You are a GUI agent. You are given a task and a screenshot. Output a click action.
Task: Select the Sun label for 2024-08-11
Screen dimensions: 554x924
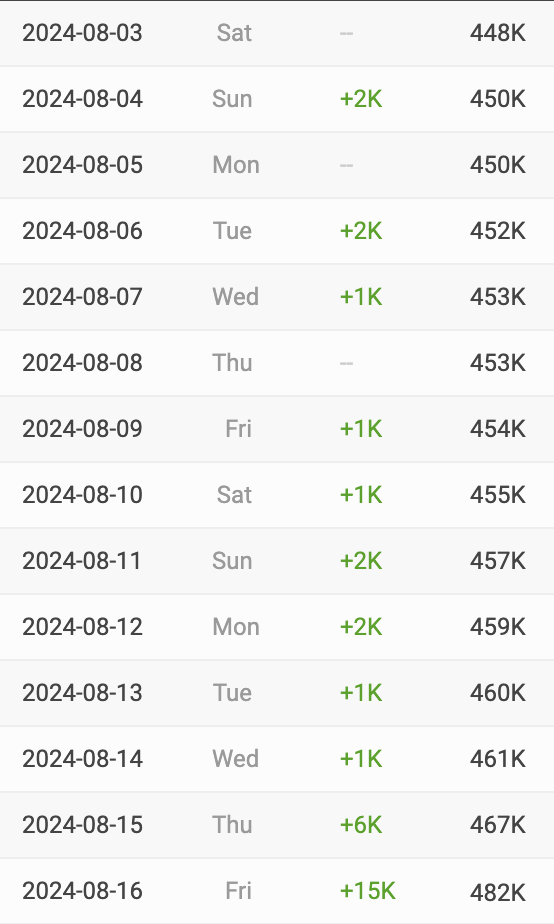tap(232, 561)
